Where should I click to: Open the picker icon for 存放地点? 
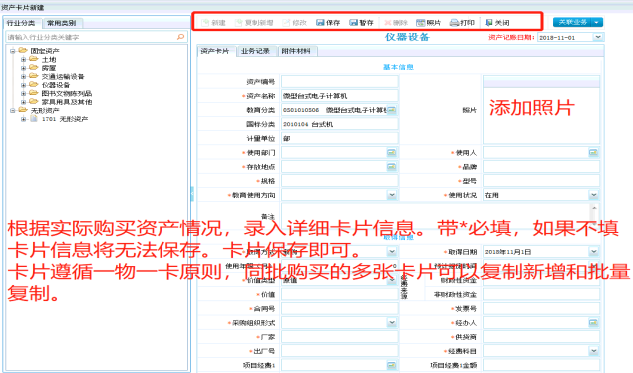(391, 166)
